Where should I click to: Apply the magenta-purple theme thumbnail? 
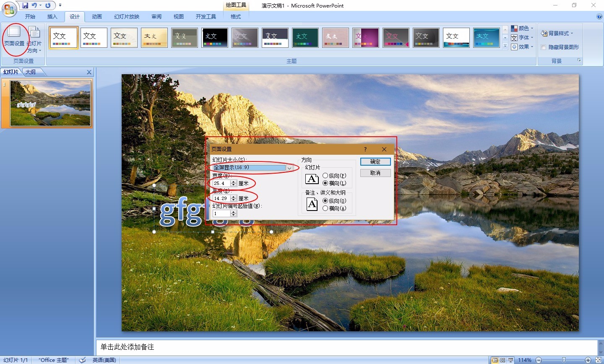pyautogui.click(x=366, y=38)
